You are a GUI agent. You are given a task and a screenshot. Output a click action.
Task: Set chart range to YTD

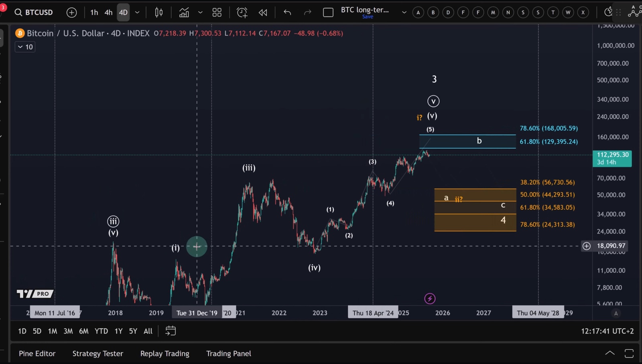(x=101, y=331)
